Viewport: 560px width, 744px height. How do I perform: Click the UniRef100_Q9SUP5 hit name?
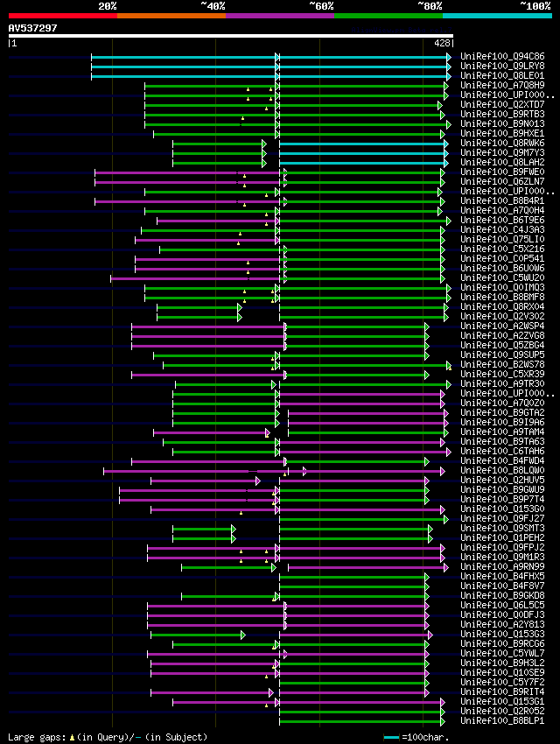[x=502, y=354]
